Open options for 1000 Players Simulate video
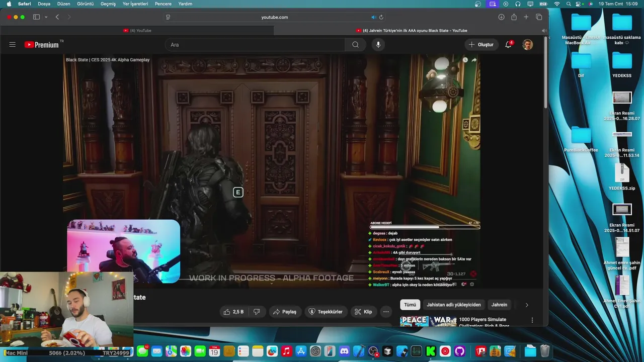This screenshot has height=362, width=644. [x=532, y=320]
